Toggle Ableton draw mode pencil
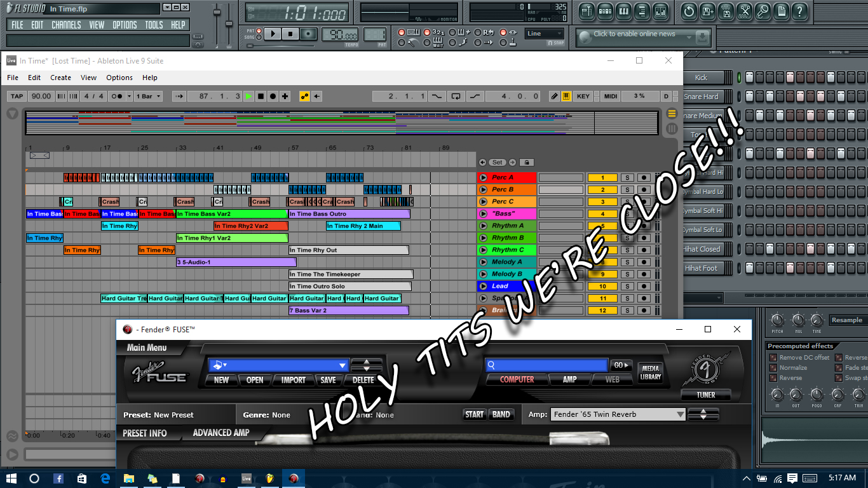The image size is (868, 488). [554, 96]
